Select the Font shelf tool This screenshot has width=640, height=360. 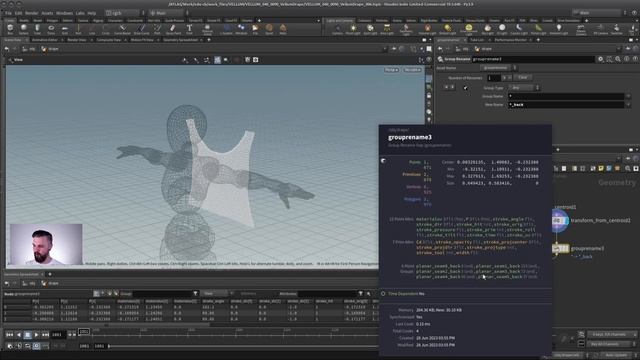189,29
